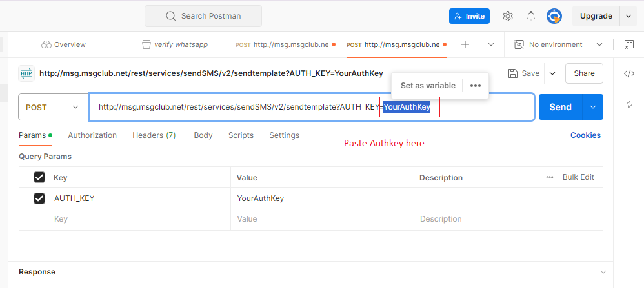Click Set as variable option
644x288 pixels.
428,86
